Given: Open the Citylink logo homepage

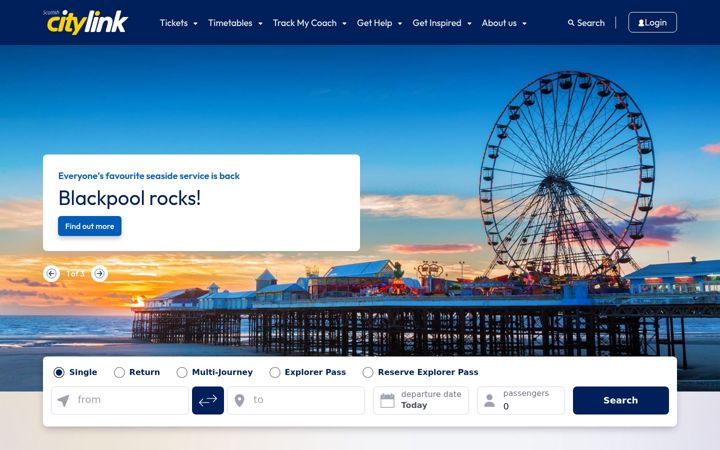Looking at the screenshot, I should pyautogui.click(x=86, y=22).
